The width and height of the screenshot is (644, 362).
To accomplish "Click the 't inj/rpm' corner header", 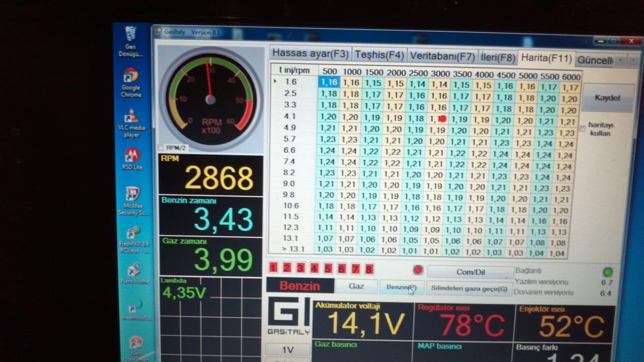I will pos(294,70).
